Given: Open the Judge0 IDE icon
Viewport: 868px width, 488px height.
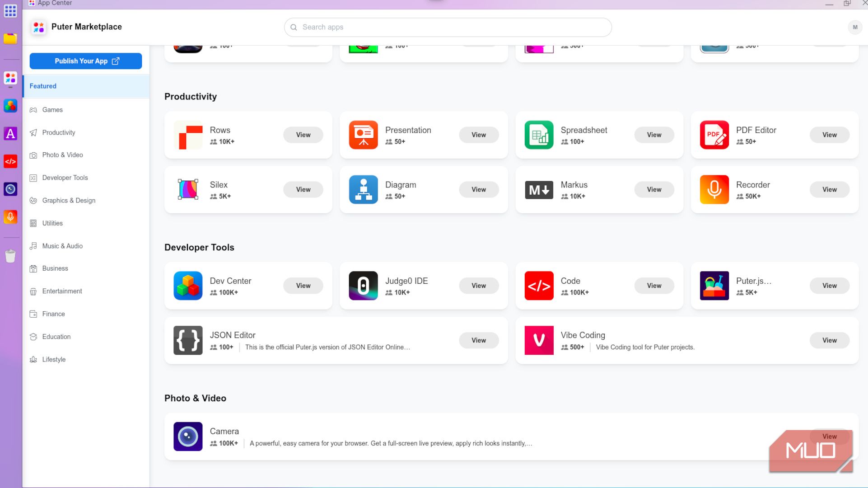Looking at the screenshot, I should 363,286.
